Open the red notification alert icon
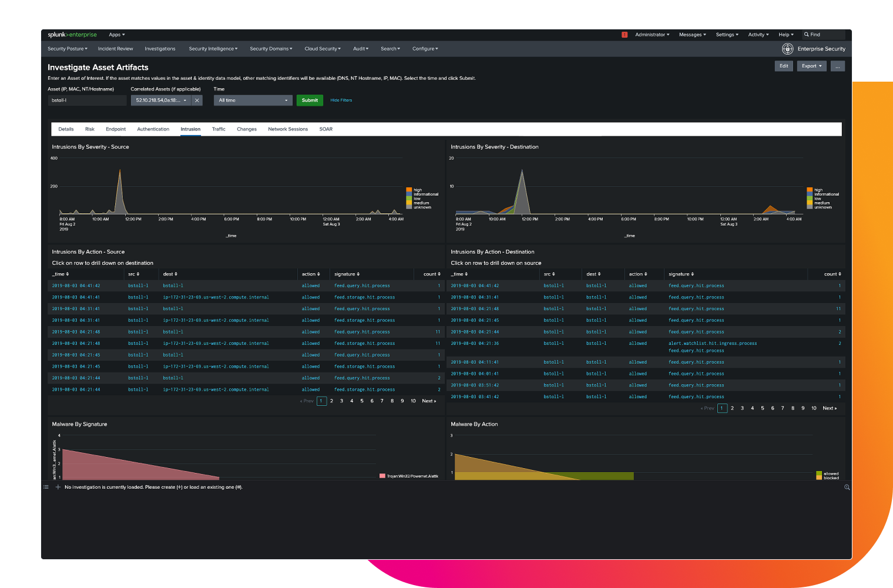This screenshot has width=893, height=588. click(x=624, y=35)
